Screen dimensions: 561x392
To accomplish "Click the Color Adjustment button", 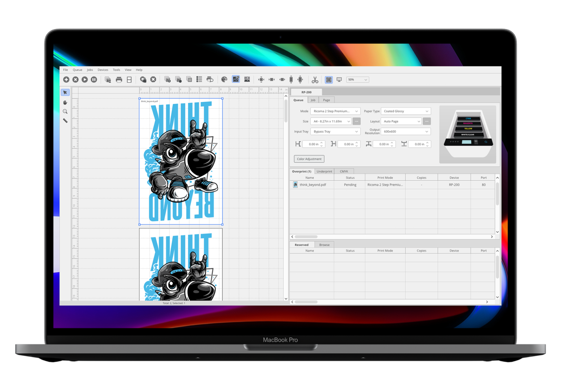I will 309,159.
